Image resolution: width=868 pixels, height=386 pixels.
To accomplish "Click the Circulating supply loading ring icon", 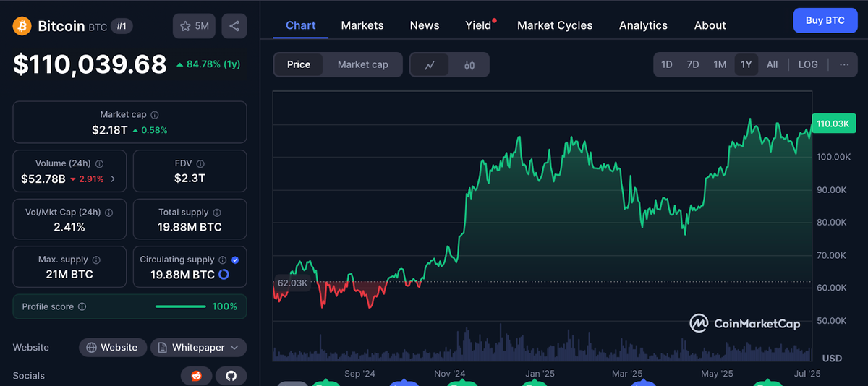I will click(x=224, y=275).
